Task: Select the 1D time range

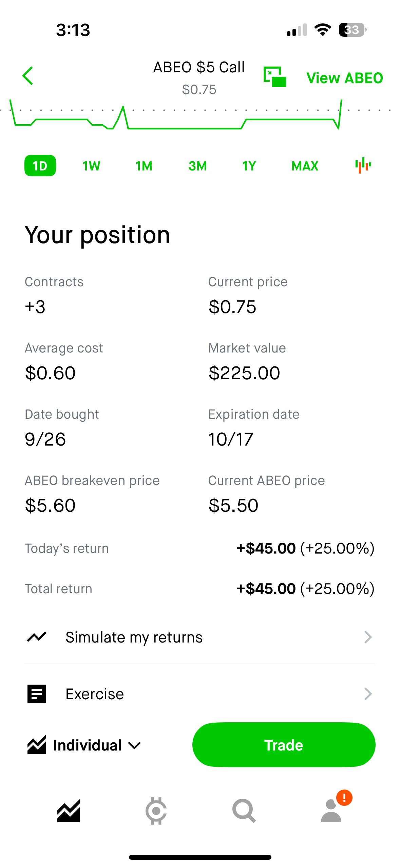Action: coord(40,166)
